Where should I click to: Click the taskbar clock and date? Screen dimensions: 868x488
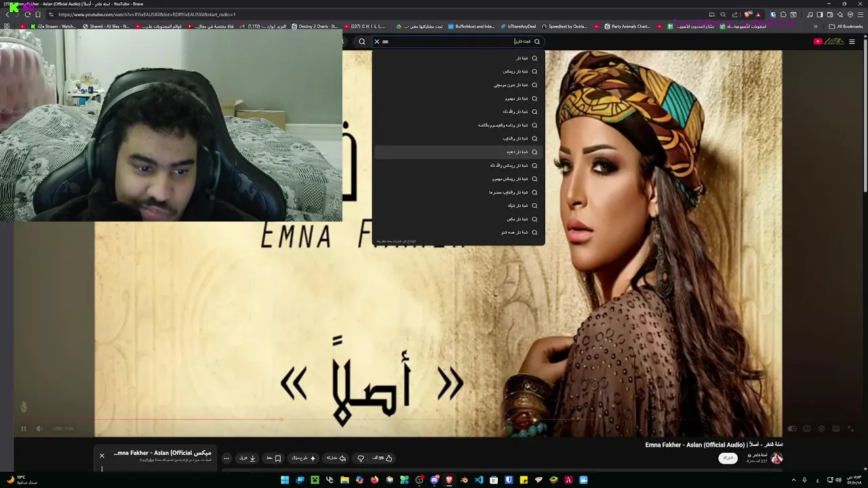854,480
